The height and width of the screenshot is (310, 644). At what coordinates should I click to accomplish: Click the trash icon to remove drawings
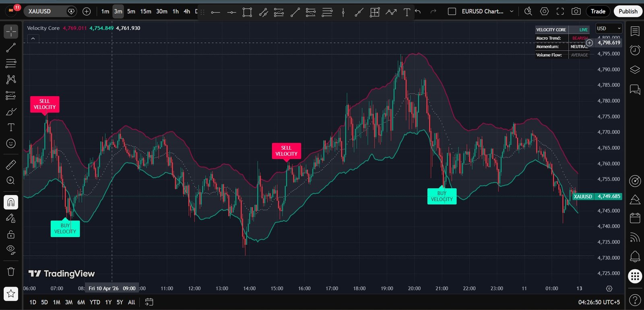click(11, 271)
